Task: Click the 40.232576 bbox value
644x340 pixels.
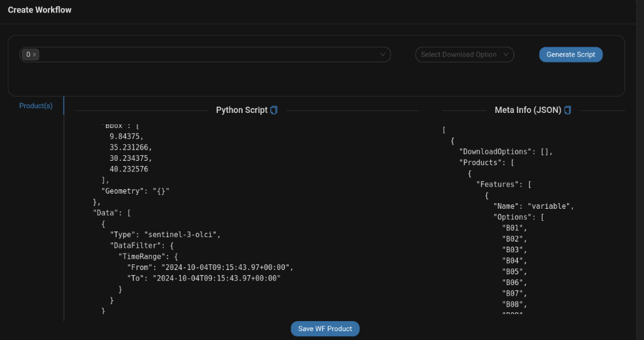Action: pyautogui.click(x=129, y=169)
